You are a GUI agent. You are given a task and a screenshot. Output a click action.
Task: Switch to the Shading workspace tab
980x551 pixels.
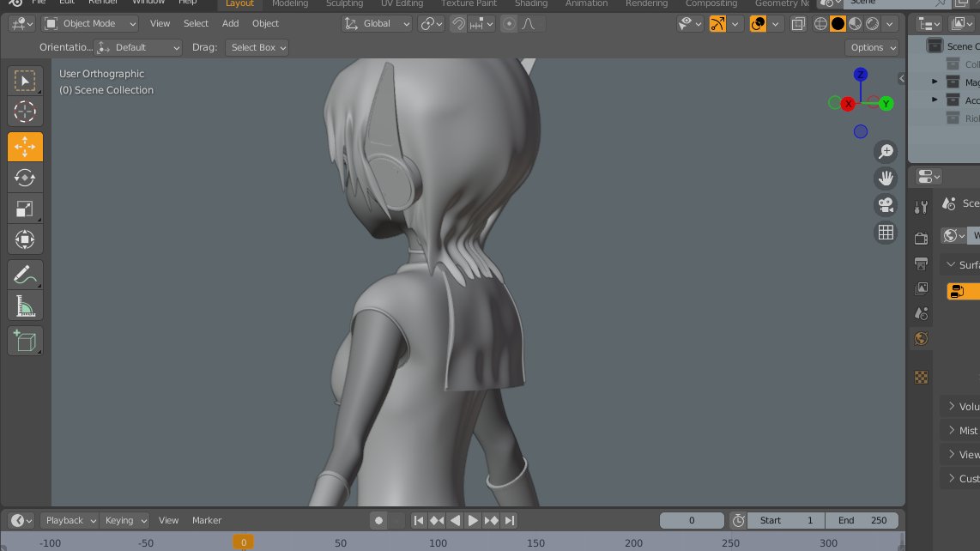pos(531,3)
